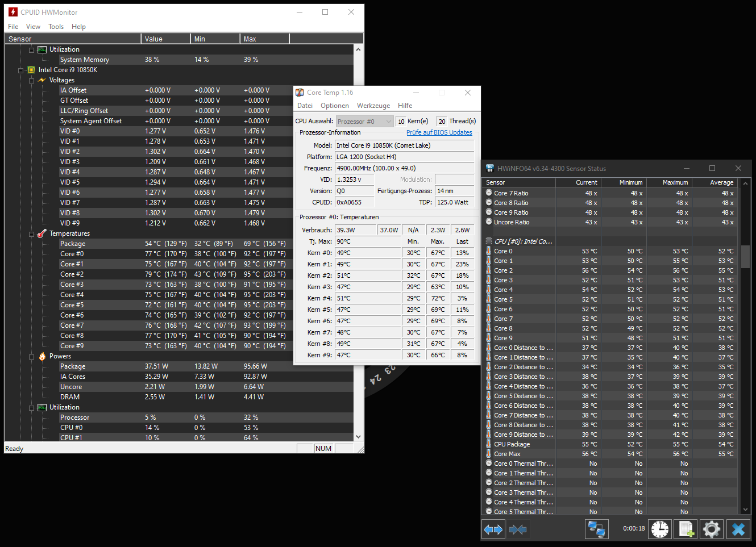This screenshot has height=547, width=756.
Task: Open Core Temp Hilfe menu
Action: pos(405,106)
